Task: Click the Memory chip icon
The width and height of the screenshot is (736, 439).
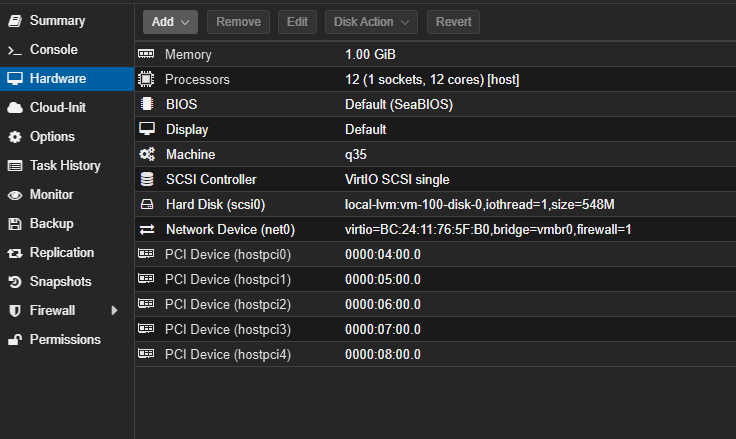Action: (147, 54)
